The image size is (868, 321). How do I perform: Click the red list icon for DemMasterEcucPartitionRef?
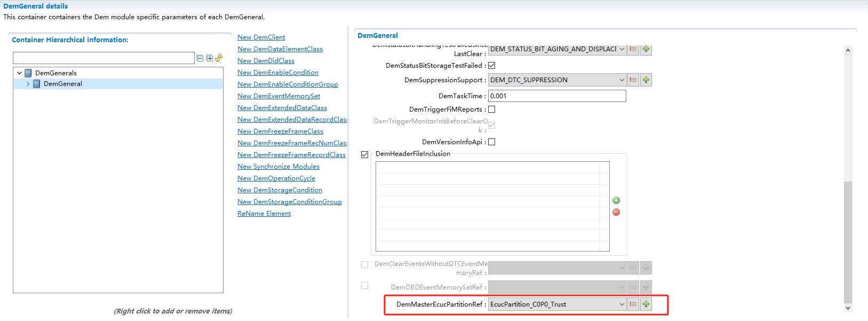[x=633, y=304]
